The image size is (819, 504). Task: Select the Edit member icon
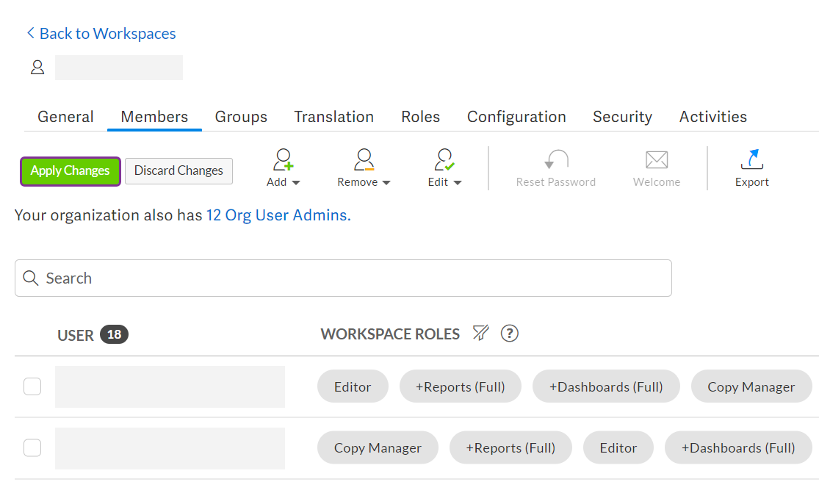[x=444, y=160]
